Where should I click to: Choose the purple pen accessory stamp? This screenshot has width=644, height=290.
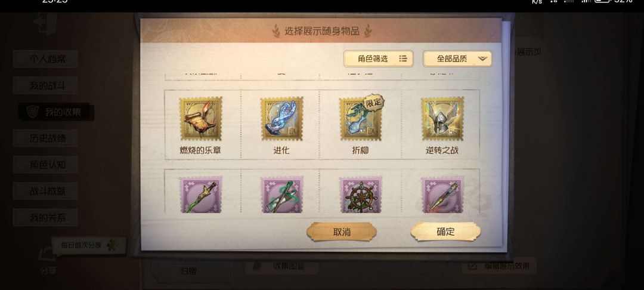[442, 195]
